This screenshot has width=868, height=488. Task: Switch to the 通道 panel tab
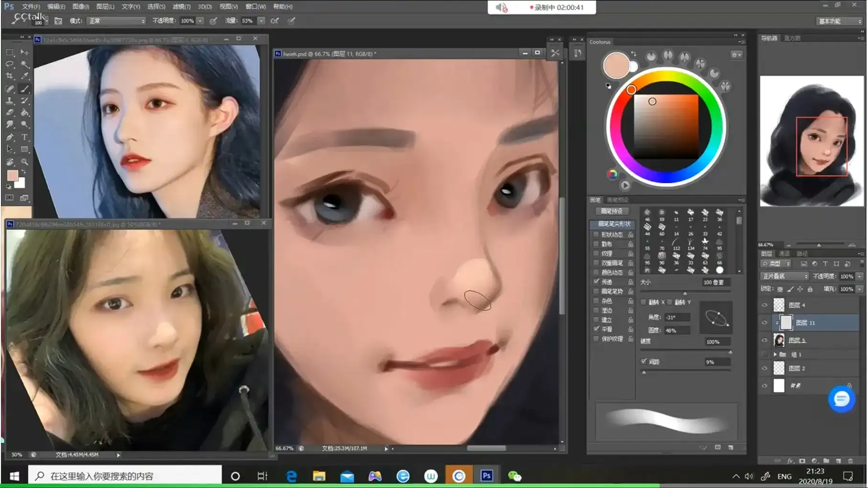coord(785,254)
